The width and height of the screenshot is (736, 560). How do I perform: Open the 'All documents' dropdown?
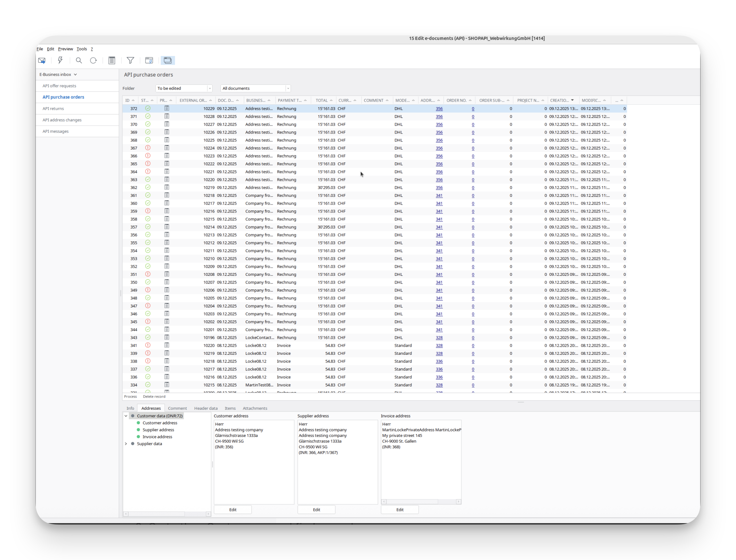point(288,88)
